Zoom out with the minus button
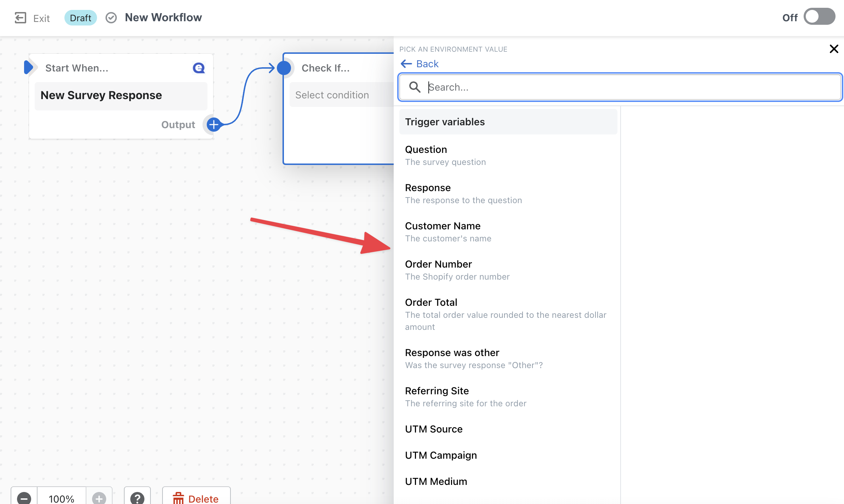Image resolution: width=844 pixels, height=504 pixels. click(24, 498)
